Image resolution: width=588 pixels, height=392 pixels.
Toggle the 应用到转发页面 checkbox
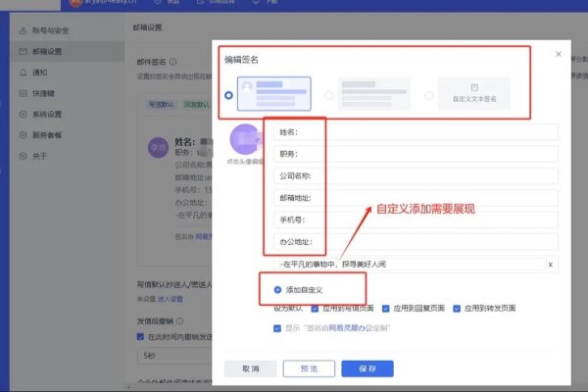click(x=457, y=309)
